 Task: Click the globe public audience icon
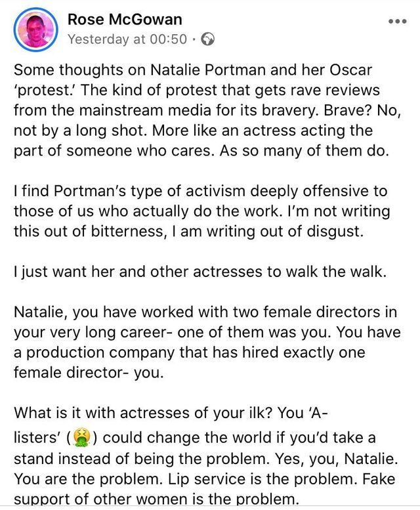pos(208,39)
